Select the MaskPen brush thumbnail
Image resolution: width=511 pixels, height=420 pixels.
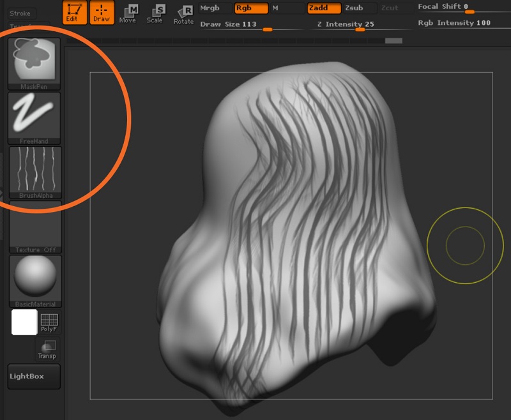34,61
